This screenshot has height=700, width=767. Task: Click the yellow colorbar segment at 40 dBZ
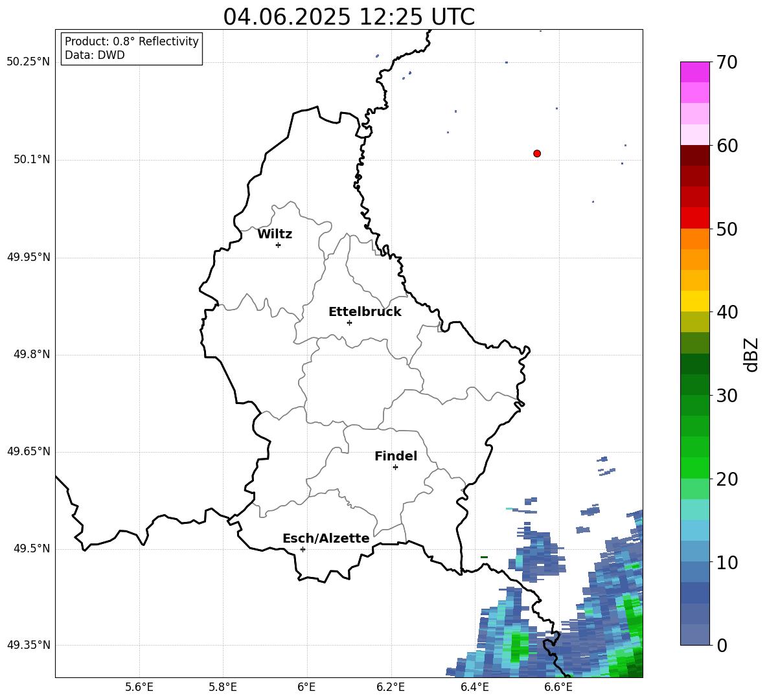pos(695,301)
